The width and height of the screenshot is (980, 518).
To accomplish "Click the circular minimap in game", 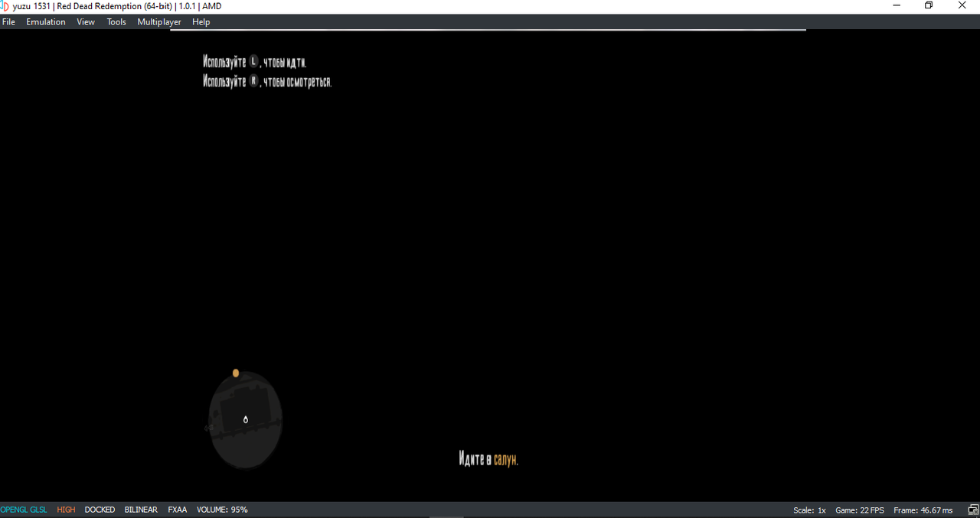I will pos(246,419).
